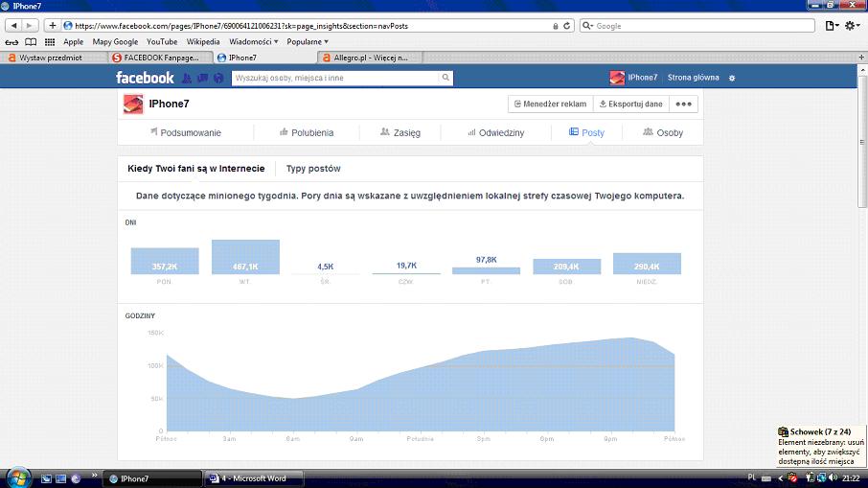Click IPhone7 browser taskbar button
The height and width of the screenshot is (488, 868).
click(x=153, y=478)
